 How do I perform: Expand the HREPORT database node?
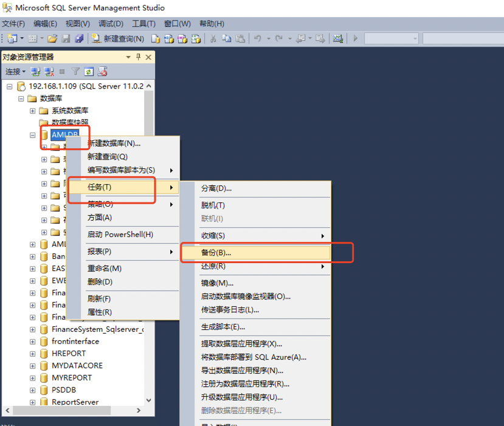pyautogui.click(x=33, y=354)
